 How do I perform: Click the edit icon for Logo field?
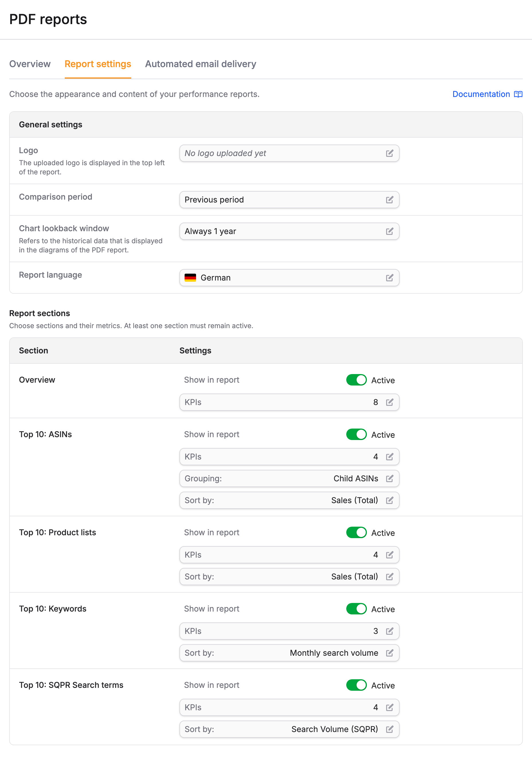pyautogui.click(x=390, y=153)
